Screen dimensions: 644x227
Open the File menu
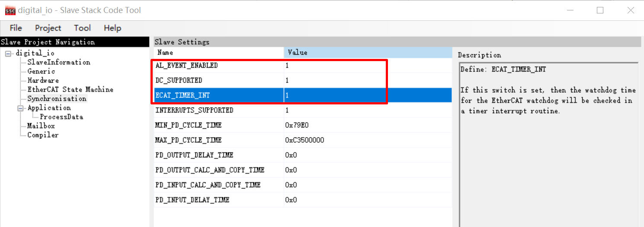point(16,28)
